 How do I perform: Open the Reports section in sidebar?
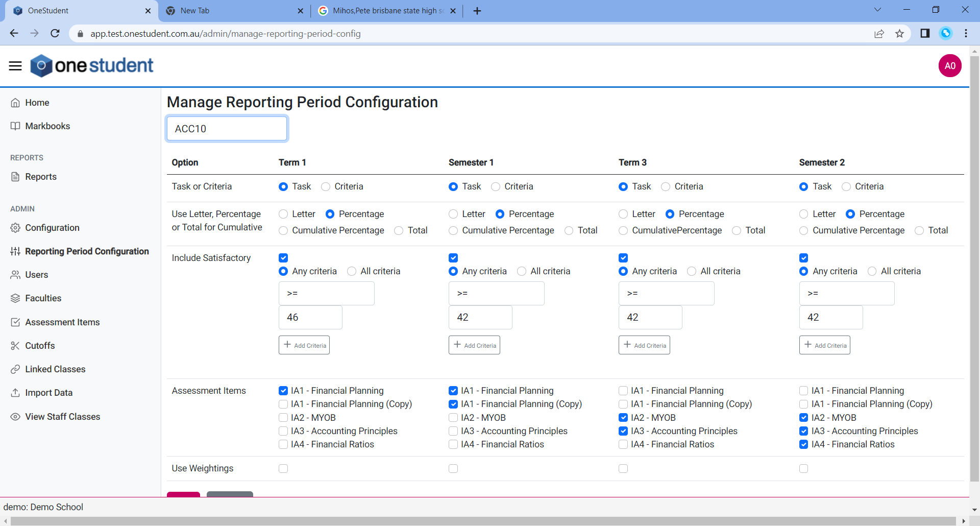pos(41,177)
